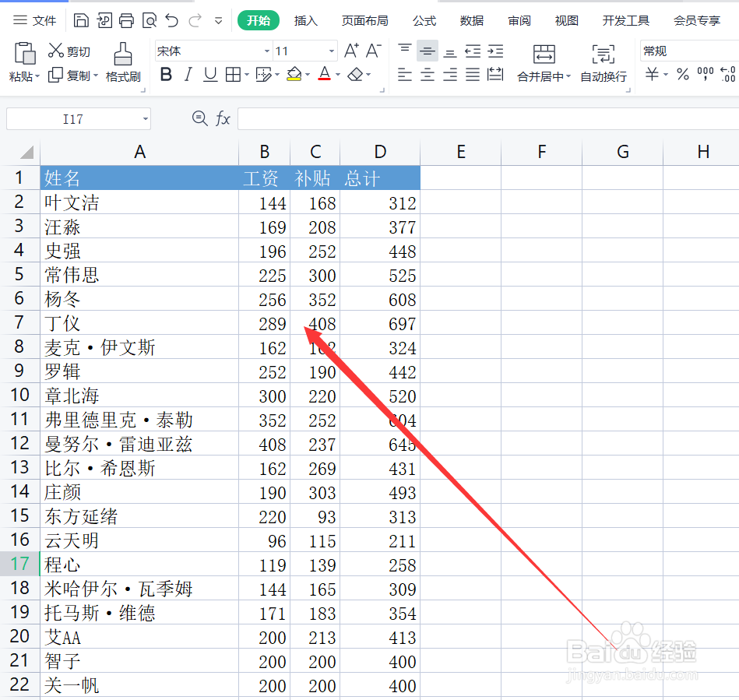Decrease font size with A- icon
Viewport: 739px width, 700px height.
pyautogui.click(x=374, y=51)
